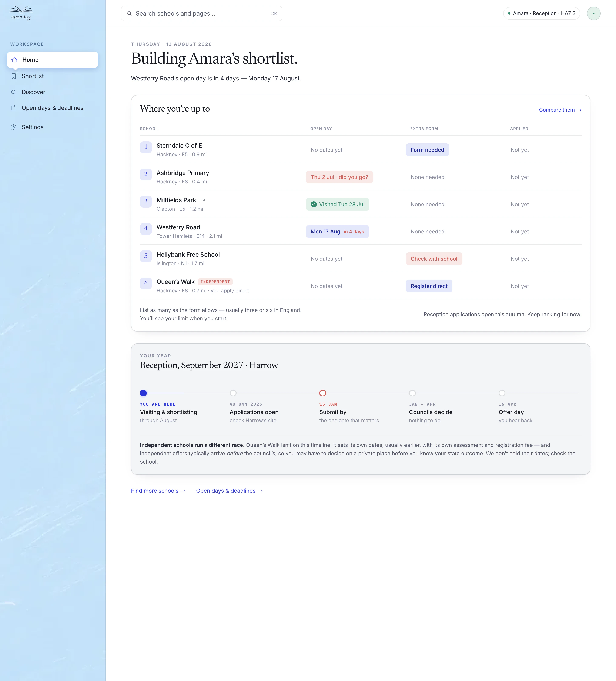Click the You are here timeline dot

click(x=143, y=393)
